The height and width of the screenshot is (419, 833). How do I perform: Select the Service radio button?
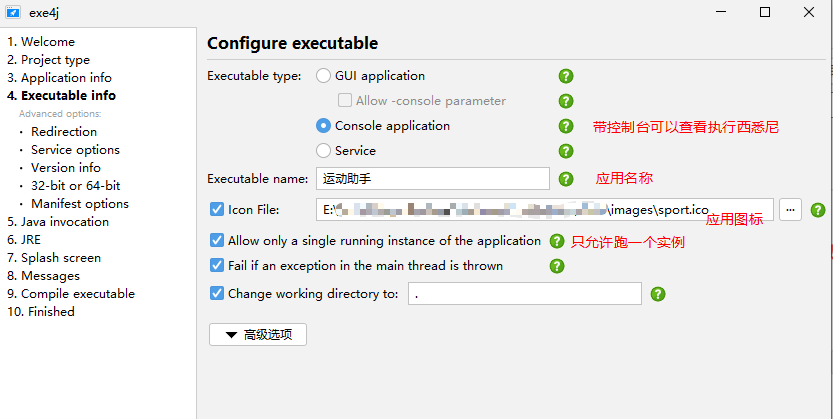coord(324,151)
